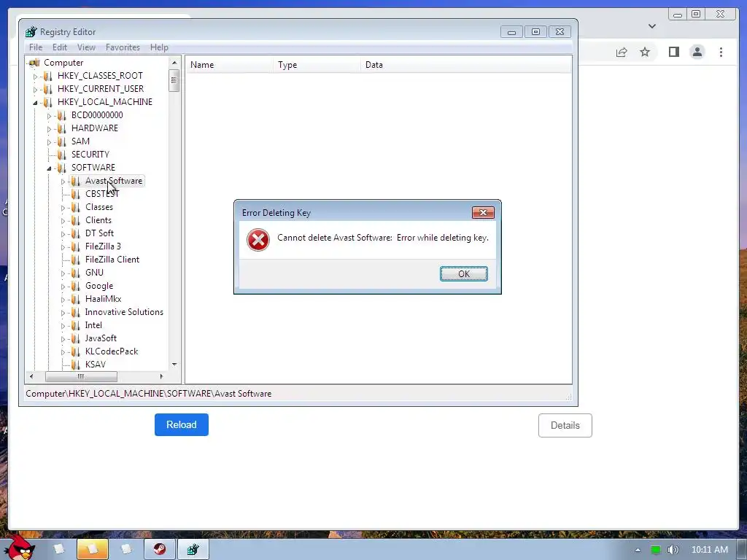This screenshot has width=747, height=560.
Task: Open the Help menu in Registry Editor
Action: pyautogui.click(x=159, y=47)
